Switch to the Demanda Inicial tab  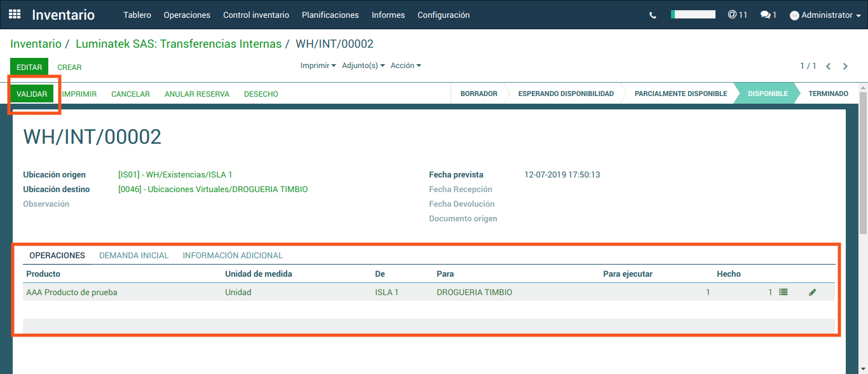point(133,255)
